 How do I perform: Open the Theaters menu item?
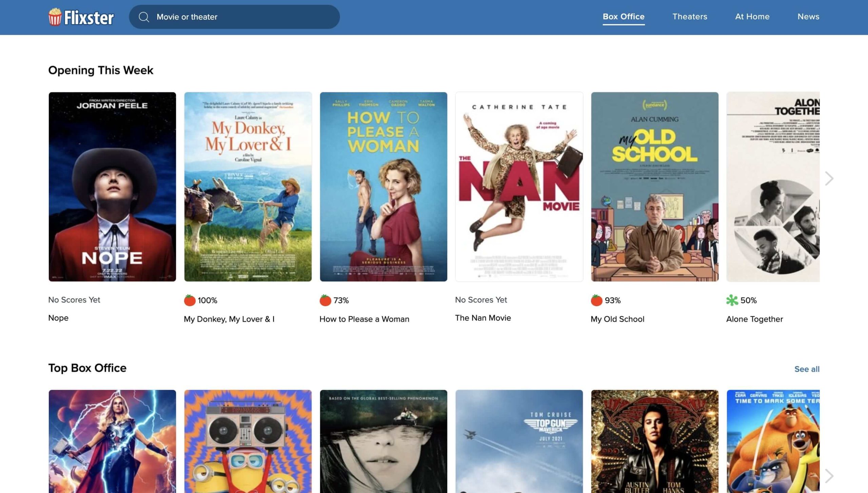pos(690,17)
